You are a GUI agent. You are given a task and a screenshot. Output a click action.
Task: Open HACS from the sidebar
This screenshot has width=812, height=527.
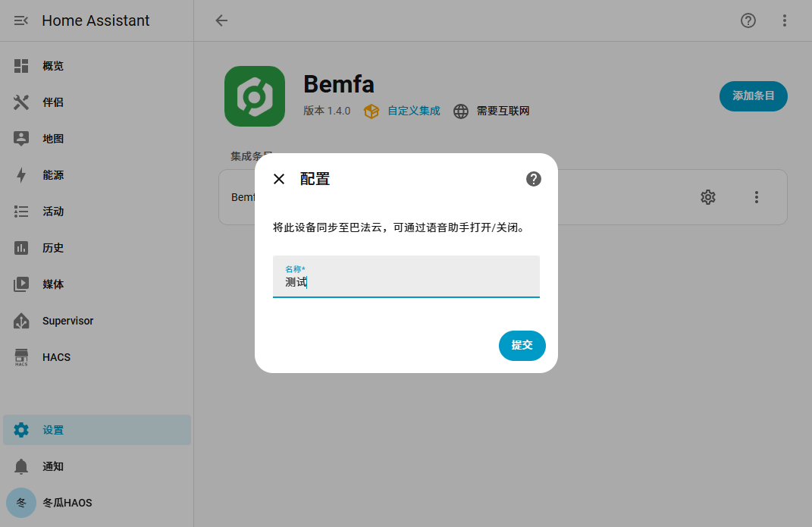tap(97, 357)
